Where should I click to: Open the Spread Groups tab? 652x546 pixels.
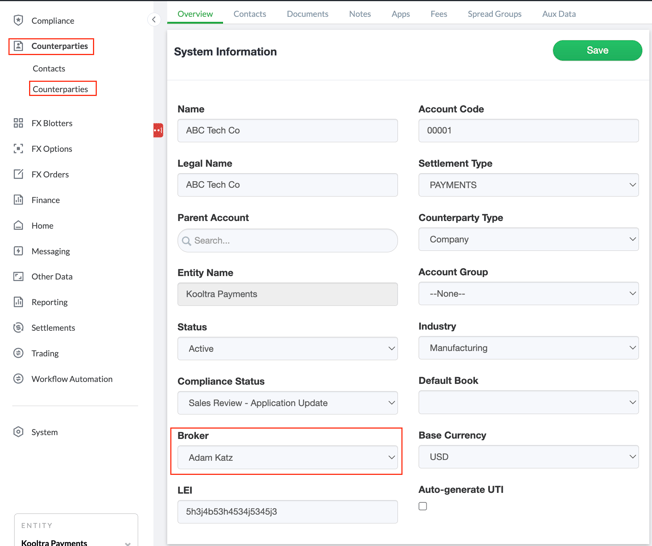pyautogui.click(x=494, y=14)
